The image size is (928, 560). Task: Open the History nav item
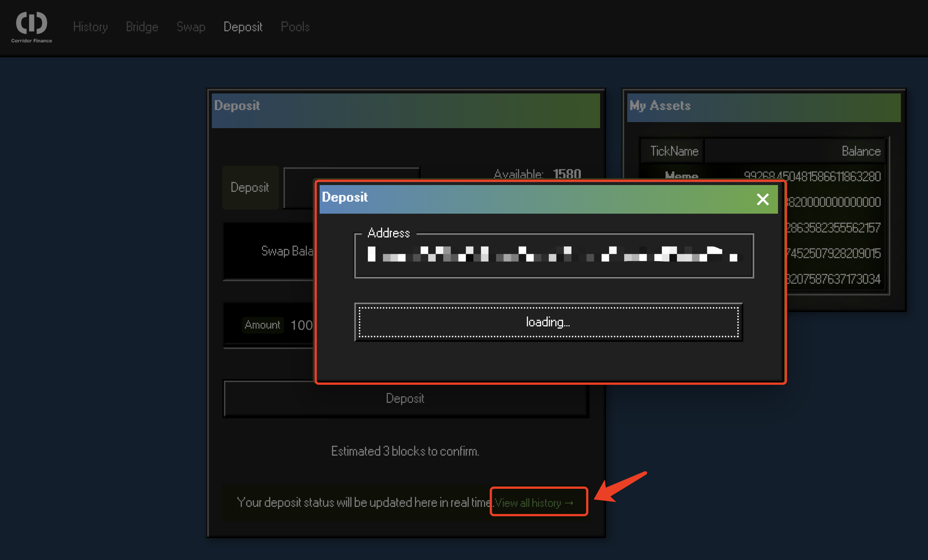90,27
